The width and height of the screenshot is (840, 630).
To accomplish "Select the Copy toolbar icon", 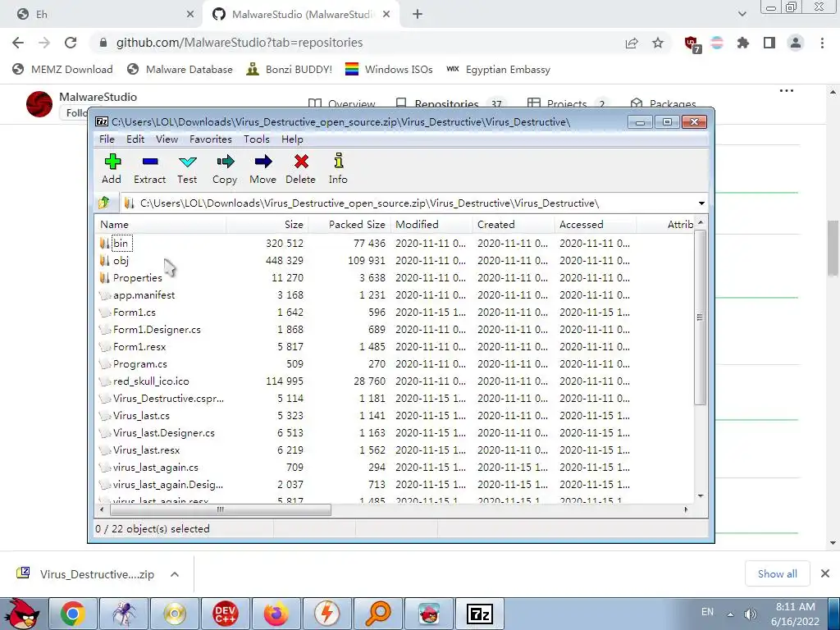I will pos(225,169).
